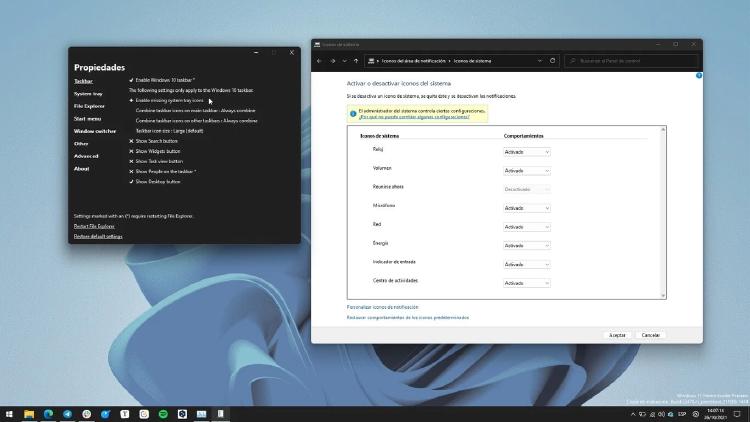Switch to the System tray section

88,93
